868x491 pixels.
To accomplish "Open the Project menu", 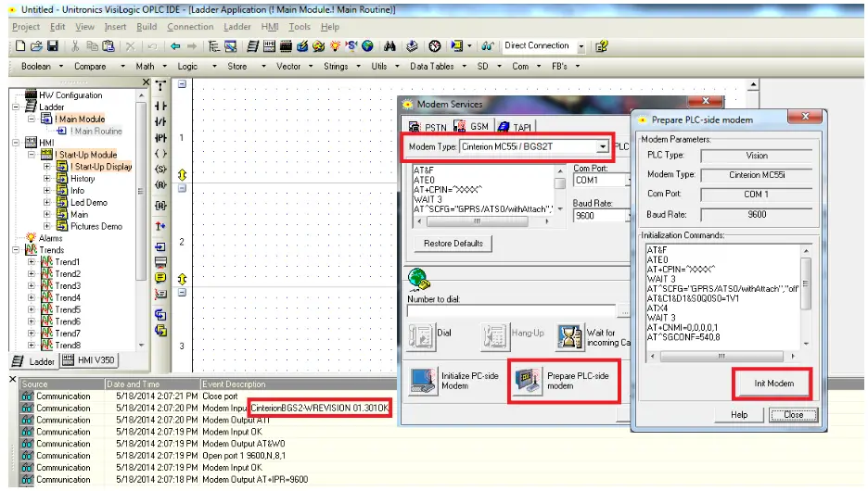I will [26, 27].
